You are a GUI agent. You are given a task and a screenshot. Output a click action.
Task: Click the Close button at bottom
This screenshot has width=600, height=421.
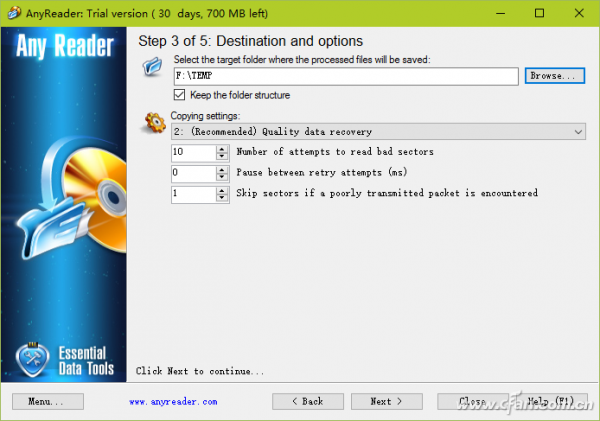pyautogui.click(x=473, y=401)
